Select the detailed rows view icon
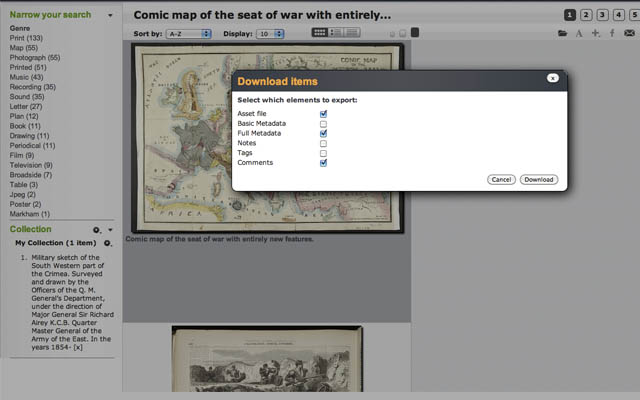The width and height of the screenshot is (640, 400). pyautogui.click(x=352, y=33)
